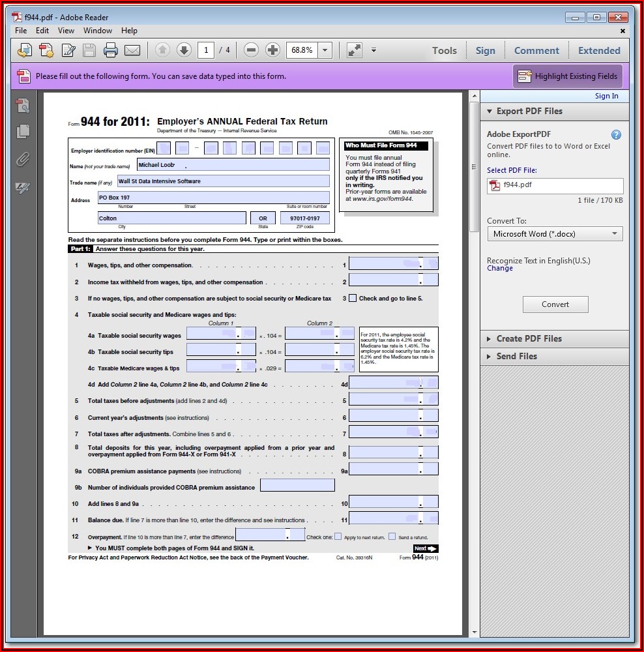Image resolution: width=644 pixels, height=652 pixels.
Task: Click the Trade name input field
Action: click(x=223, y=181)
